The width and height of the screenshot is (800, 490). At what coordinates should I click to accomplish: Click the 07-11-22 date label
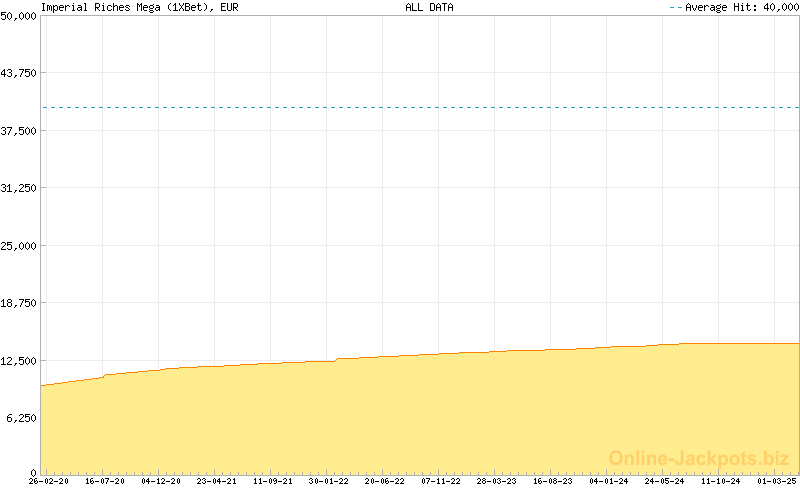tap(441, 481)
